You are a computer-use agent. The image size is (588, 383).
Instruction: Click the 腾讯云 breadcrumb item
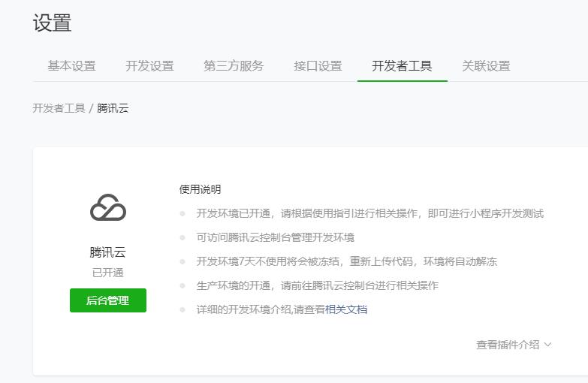[113, 108]
